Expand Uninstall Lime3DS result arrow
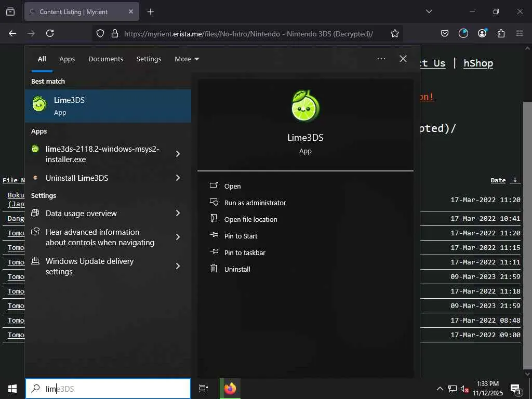Image resolution: width=532 pixels, height=399 pixels. [x=178, y=178]
